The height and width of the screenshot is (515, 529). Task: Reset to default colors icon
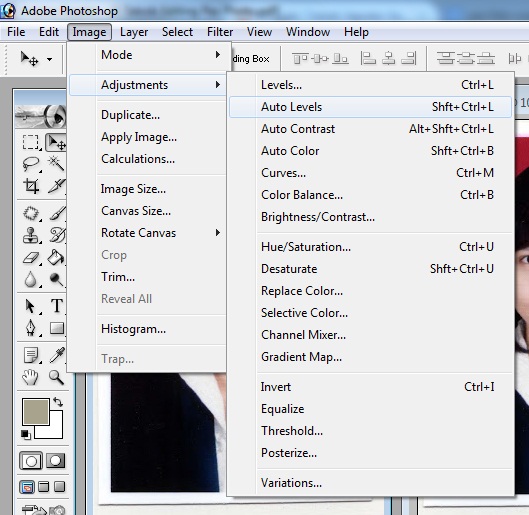click(26, 435)
